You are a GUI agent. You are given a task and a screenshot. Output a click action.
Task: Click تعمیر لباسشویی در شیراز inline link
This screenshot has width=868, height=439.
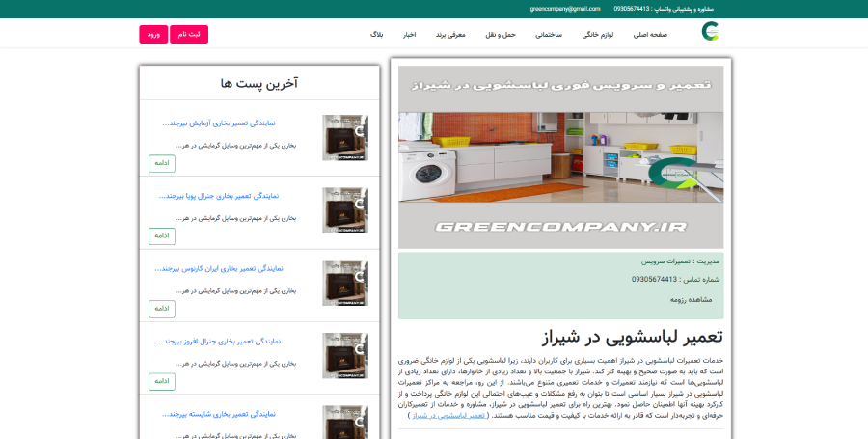tap(448, 415)
